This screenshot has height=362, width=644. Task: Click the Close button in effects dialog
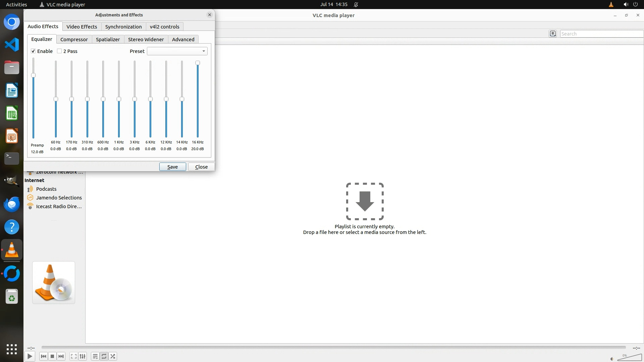[201, 167]
